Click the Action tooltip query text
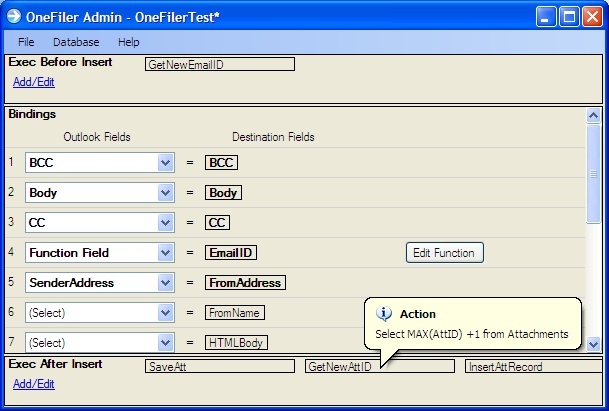Image resolution: width=609 pixels, height=411 pixels. pos(472,334)
